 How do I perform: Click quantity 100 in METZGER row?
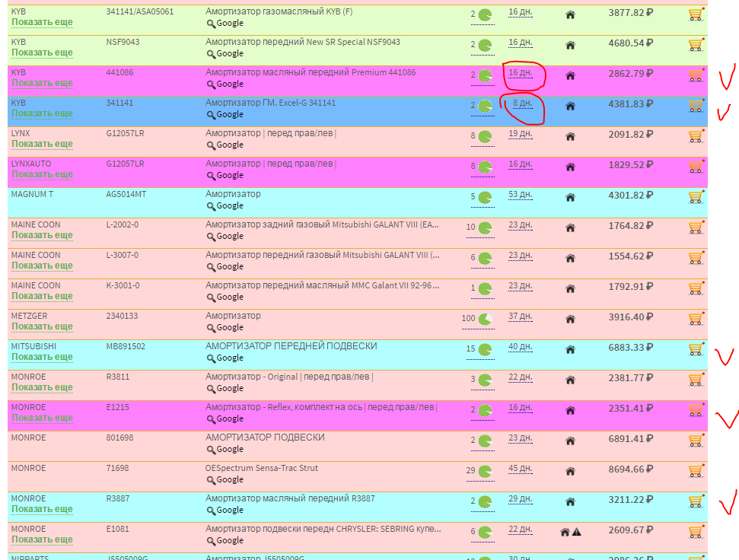click(468, 318)
